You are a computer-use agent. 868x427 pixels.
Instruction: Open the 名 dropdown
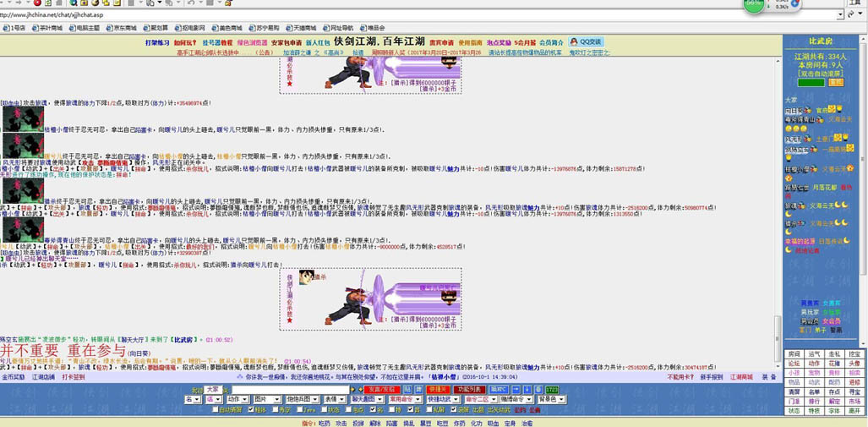[x=193, y=399]
